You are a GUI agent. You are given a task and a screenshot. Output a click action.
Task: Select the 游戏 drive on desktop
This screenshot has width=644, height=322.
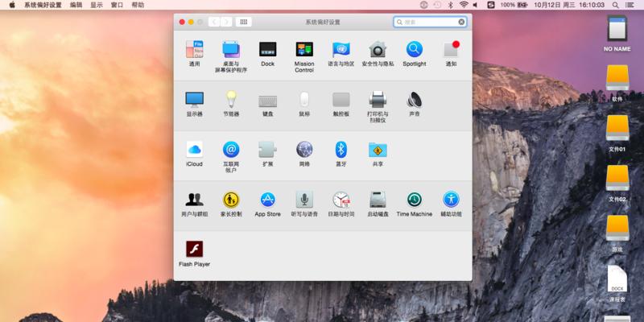coord(617,233)
